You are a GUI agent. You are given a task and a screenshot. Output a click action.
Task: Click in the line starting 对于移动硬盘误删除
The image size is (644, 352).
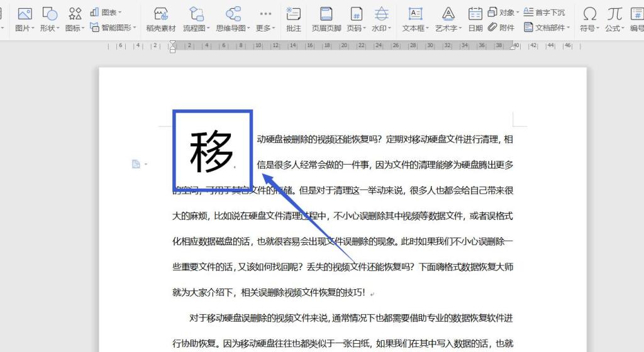point(351,318)
